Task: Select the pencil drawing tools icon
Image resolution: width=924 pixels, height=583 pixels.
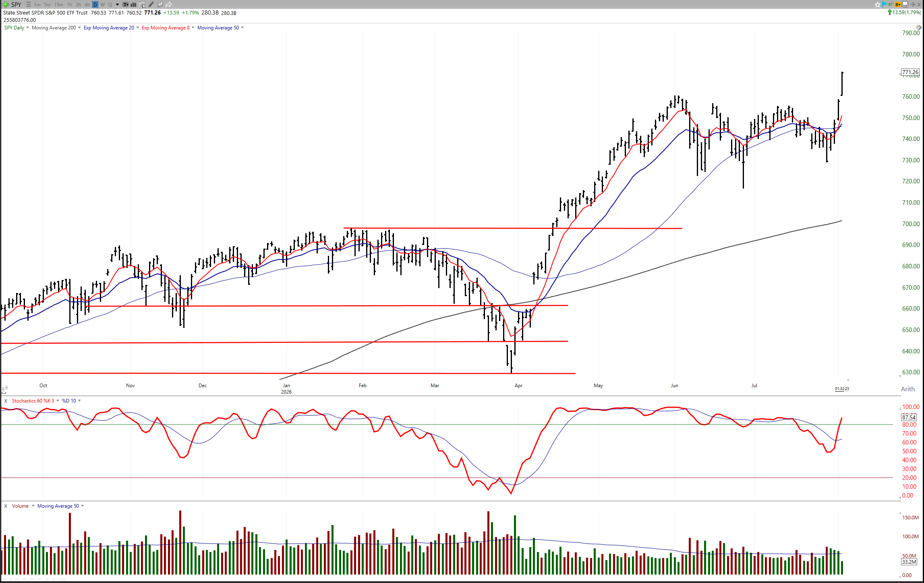Action: point(151,5)
